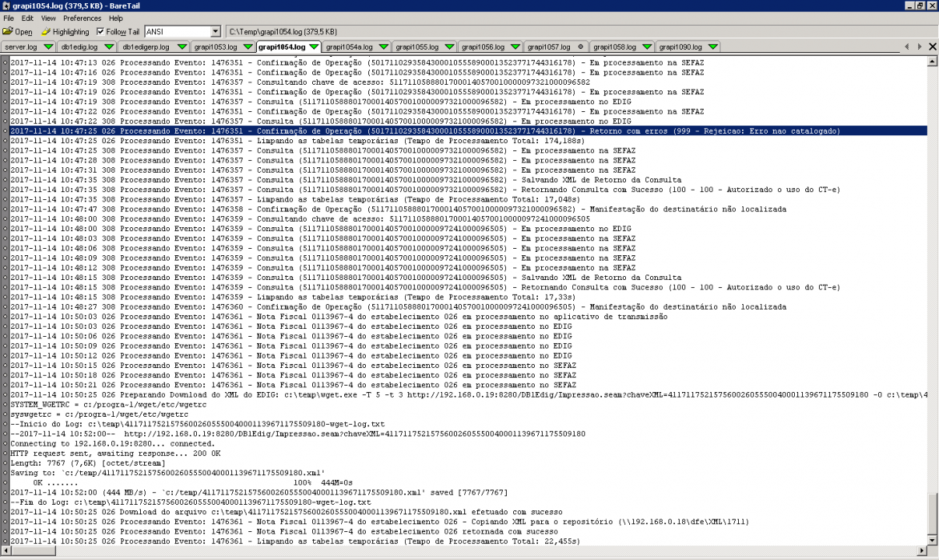The width and height of the screenshot is (939, 560).
Task: Open the File menu
Action: click(8, 18)
